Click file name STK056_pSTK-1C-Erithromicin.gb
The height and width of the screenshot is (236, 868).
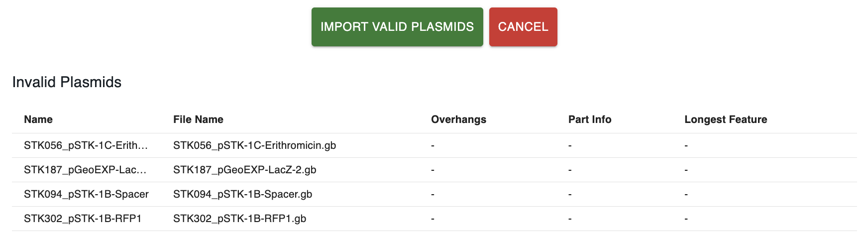[254, 145]
